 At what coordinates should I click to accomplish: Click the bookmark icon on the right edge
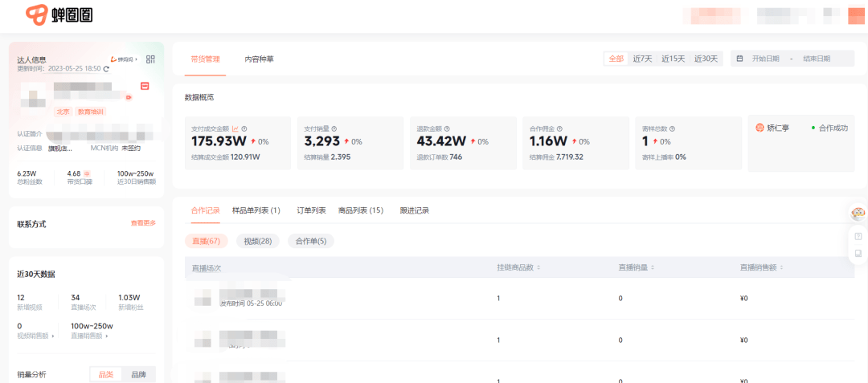[858, 254]
